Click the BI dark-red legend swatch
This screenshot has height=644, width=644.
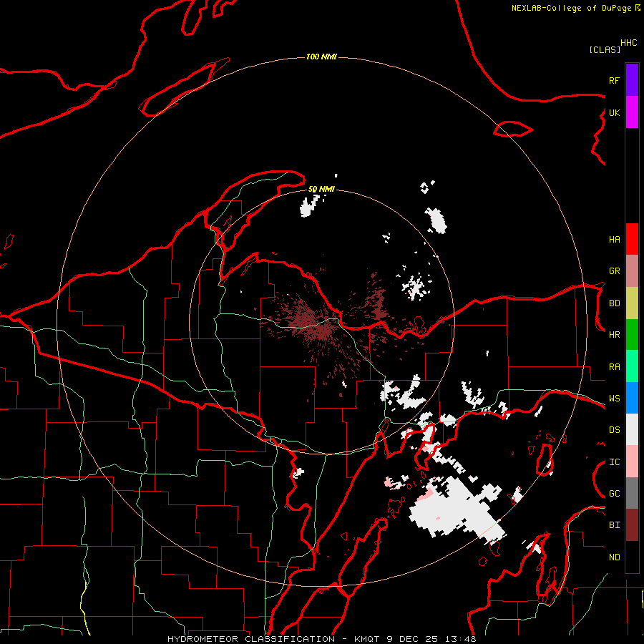632,525
